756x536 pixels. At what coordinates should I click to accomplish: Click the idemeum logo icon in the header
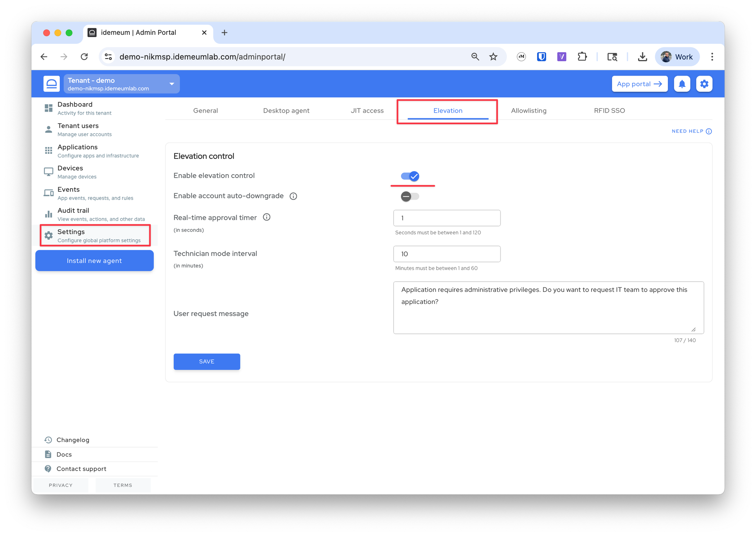(x=51, y=84)
